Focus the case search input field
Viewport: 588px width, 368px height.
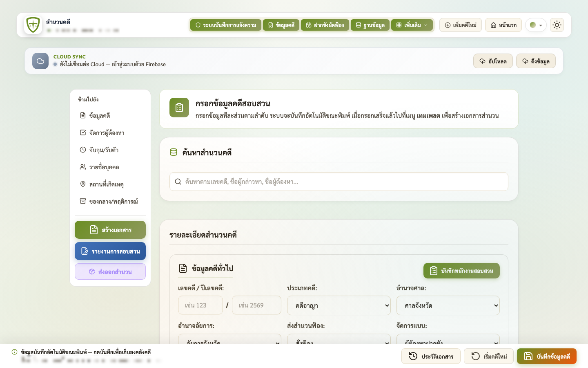pos(339,182)
